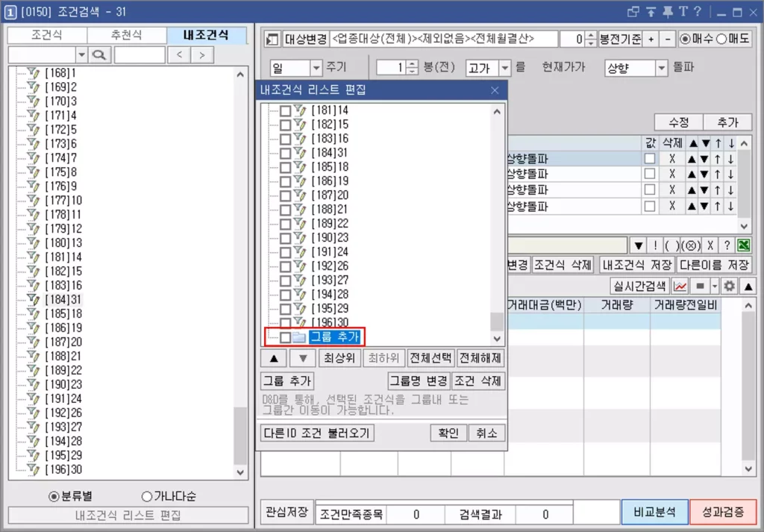This screenshot has height=532, width=764.
Task: Click the Excel export icon
Action: click(744, 245)
